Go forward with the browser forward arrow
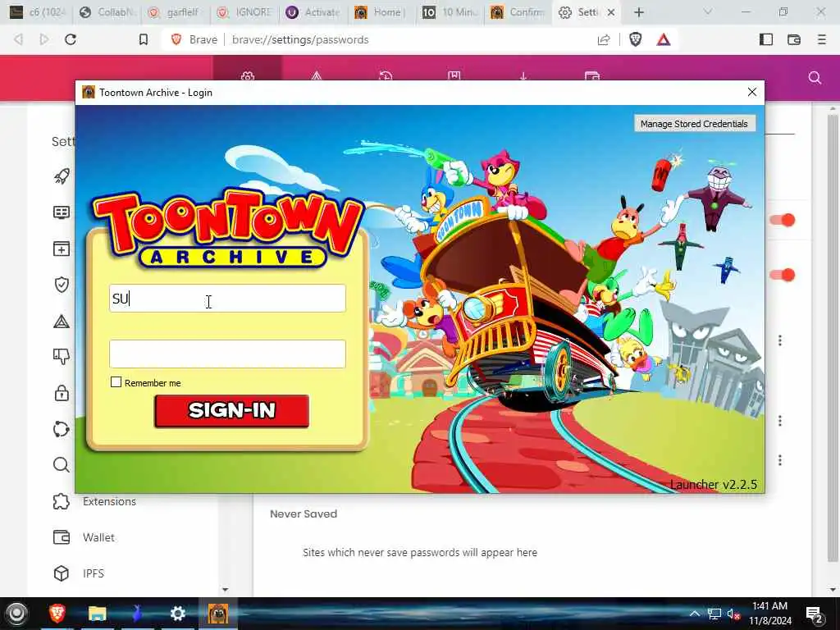The width and height of the screenshot is (840, 630). (44, 39)
